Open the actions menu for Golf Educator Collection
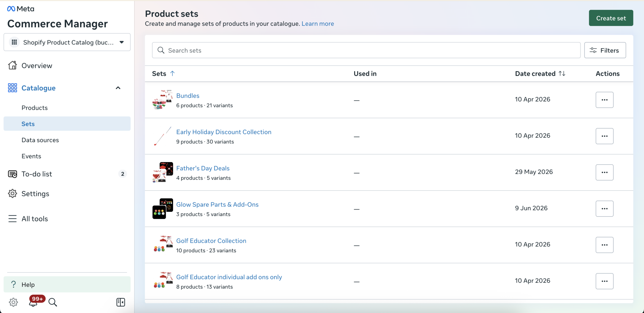The image size is (644, 313). click(605, 245)
